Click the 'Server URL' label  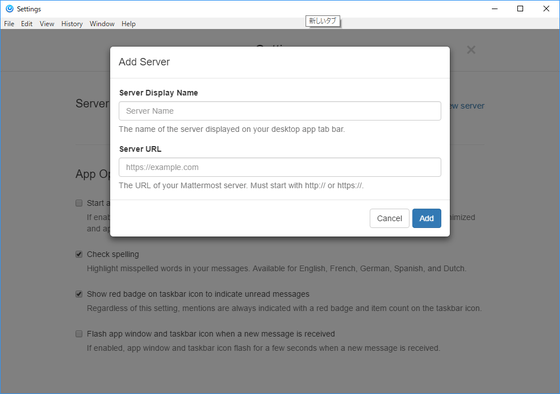pyautogui.click(x=140, y=149)
